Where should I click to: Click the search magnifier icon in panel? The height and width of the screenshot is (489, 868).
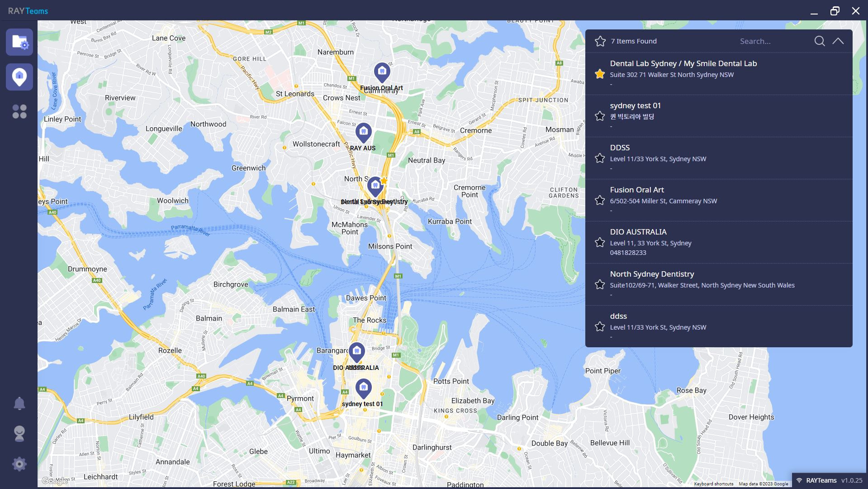(x=820, y=41)
